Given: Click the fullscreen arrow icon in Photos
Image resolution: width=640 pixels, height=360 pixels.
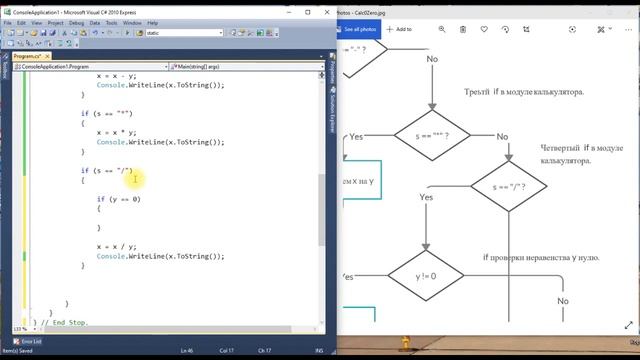Looking at the screenshot, I should (x=629, y=325).
